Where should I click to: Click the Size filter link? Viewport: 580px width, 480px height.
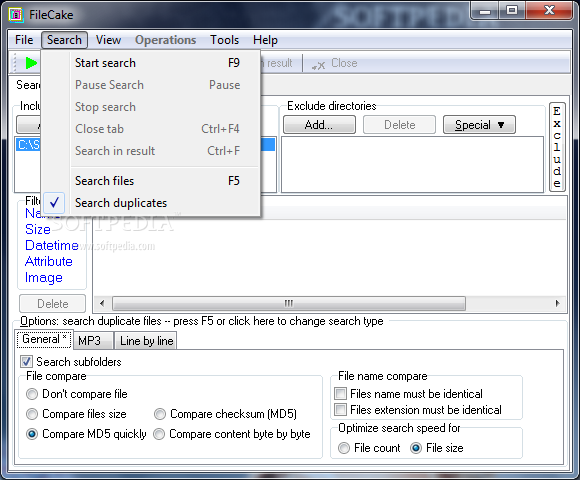[38, 229]
